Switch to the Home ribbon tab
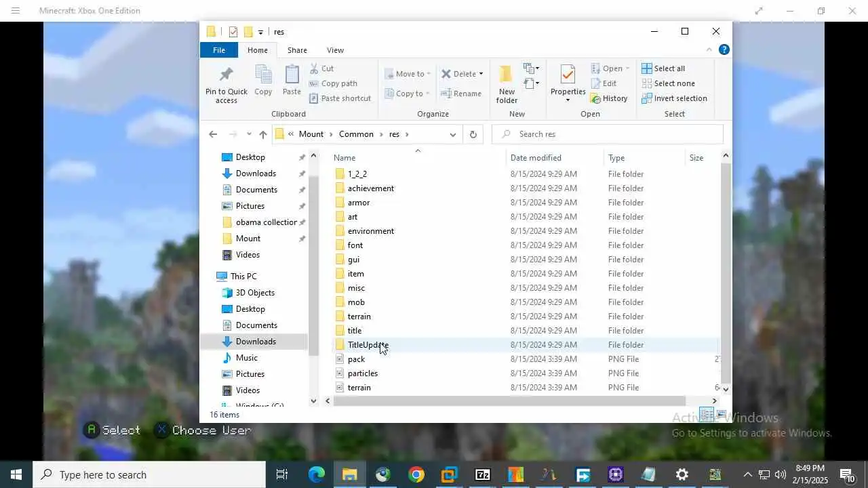 (x=258, y=50)
